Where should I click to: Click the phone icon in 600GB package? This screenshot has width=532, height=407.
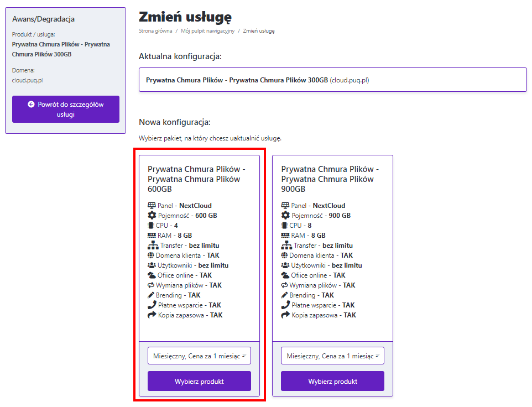click(x=152, y=305)
